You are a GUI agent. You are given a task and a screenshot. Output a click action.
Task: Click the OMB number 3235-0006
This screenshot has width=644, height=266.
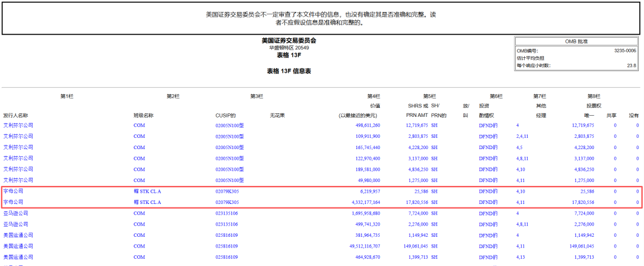coord(625,51)
